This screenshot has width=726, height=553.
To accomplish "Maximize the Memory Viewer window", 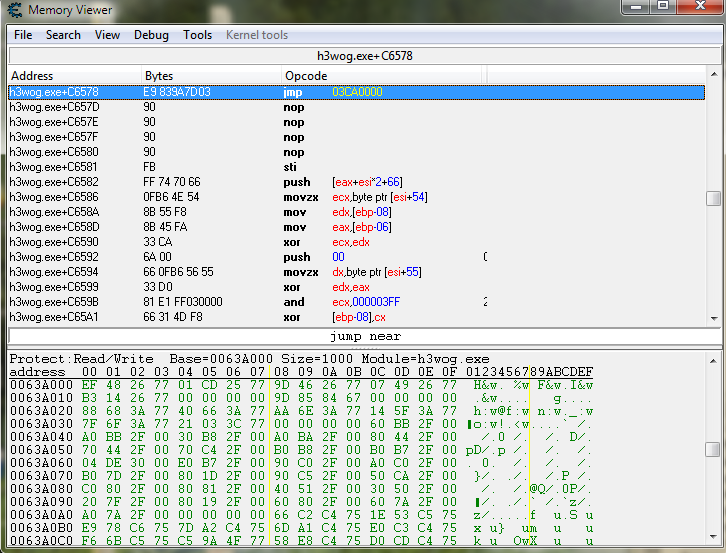I will (663, 8).
